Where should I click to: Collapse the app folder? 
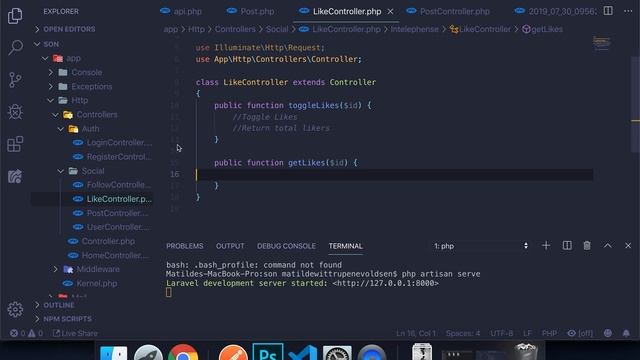point(73,58)
